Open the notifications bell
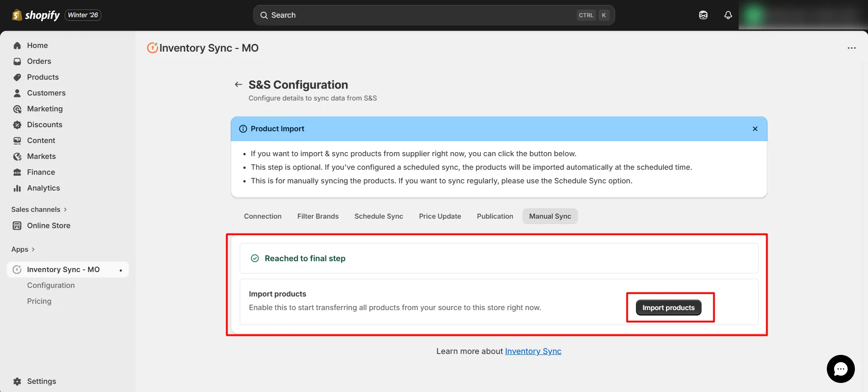868x392 pixels. (x=728, y=15)
